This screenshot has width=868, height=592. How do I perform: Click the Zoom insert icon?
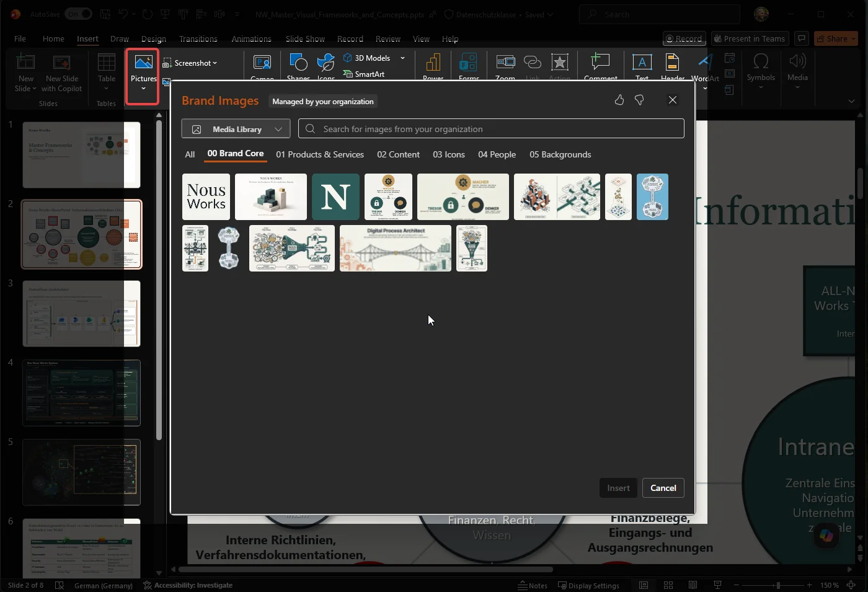click(505, 62)
